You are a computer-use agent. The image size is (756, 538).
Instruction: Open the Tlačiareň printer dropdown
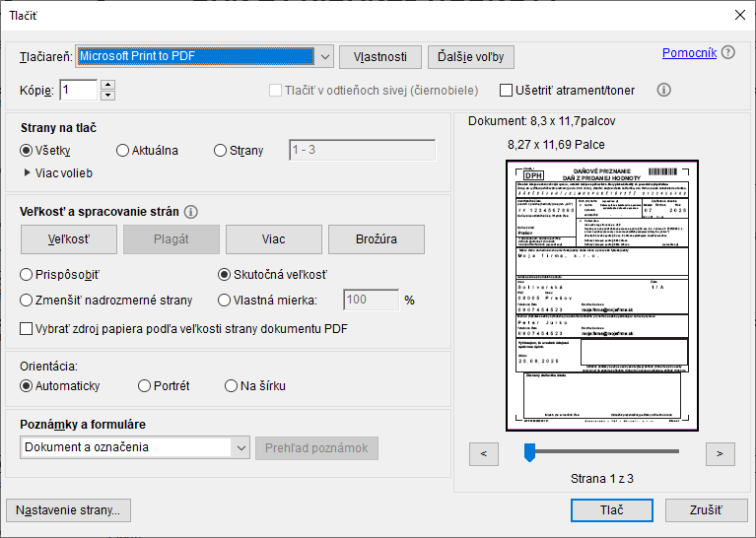click(x=324, y=56)
